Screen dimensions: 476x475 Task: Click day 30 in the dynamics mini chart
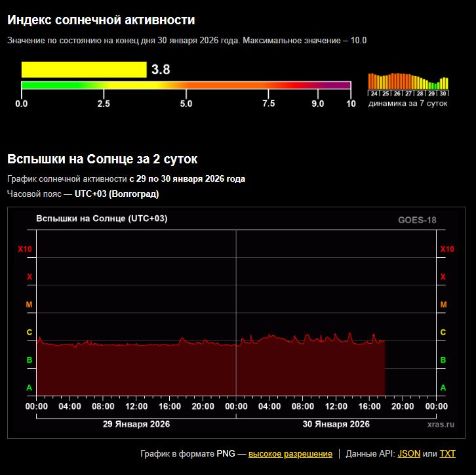pos(443,94)
